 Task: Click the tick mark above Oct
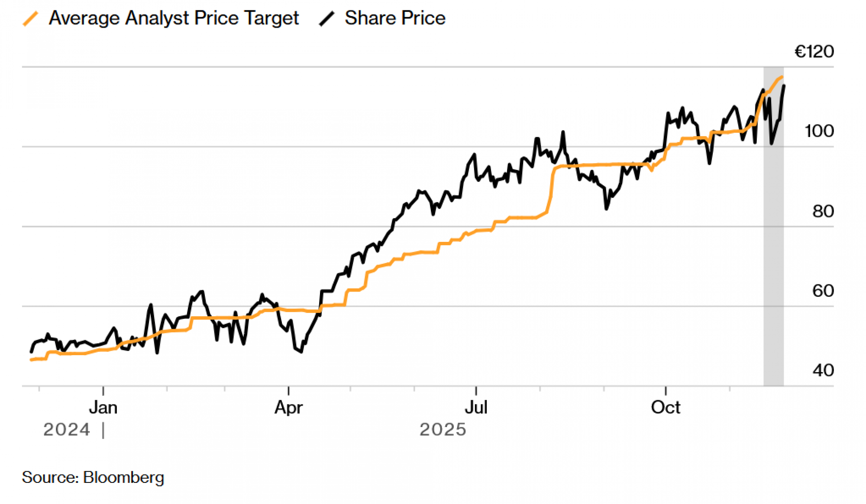tap(666, 390)
